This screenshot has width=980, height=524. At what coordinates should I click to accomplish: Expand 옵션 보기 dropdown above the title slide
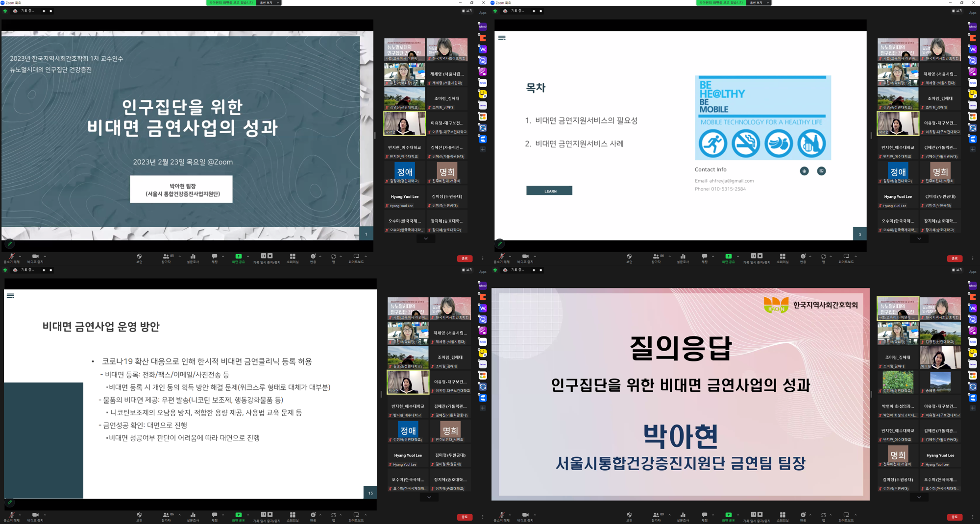coord(269,3)
